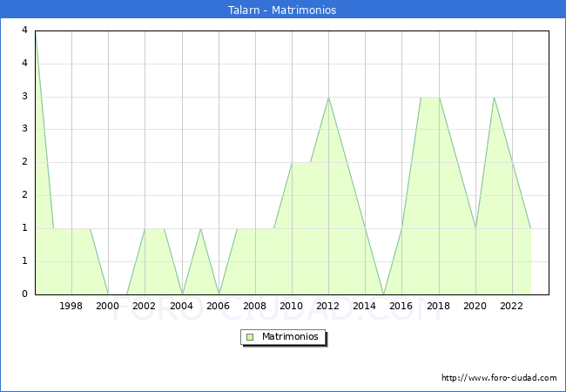Open the http://www.foro-ciudad.com link
This screenshot has height=392, width=566.
click(x=499, y=378)
